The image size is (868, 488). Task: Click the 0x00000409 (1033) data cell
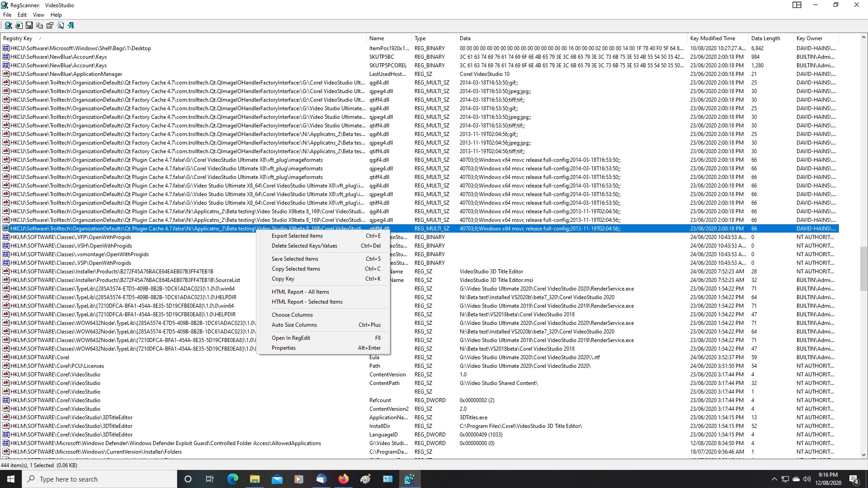tap(481, 435)
